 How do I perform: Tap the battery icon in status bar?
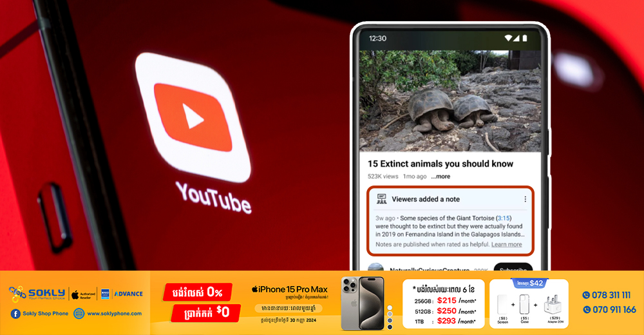pyautogui.click(x=524, y=39)
